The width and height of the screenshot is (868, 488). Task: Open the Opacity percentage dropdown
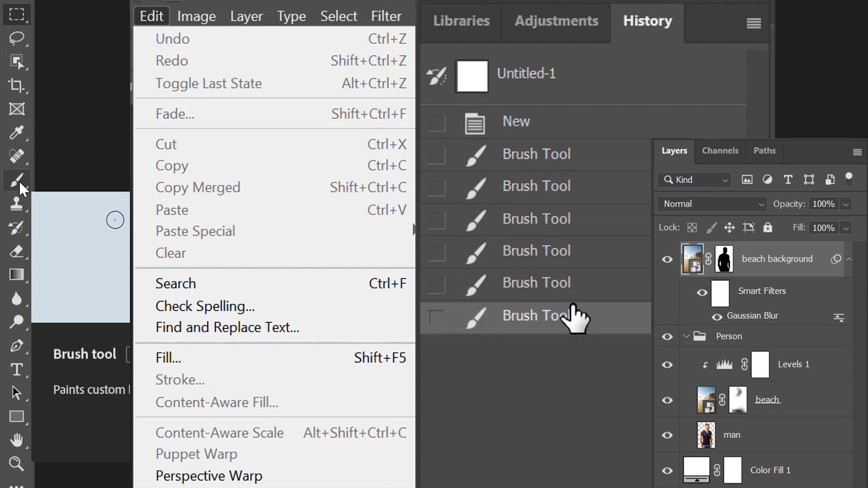coord(846,204)
